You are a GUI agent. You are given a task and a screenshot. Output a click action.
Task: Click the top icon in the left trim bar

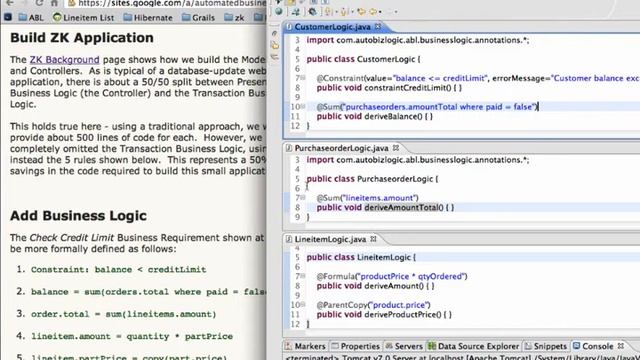pos(275,33)
